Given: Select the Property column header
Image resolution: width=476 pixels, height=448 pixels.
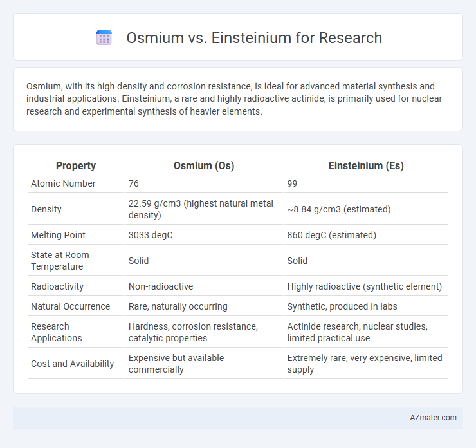Looking at the screenshot, I should (x=76, y=165).
